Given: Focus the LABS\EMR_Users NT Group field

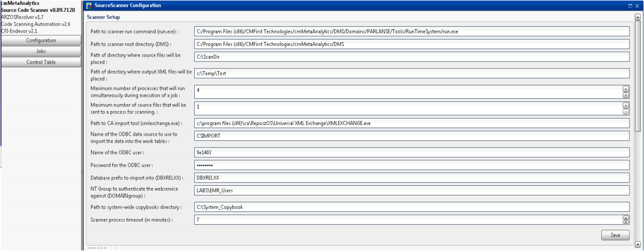Looking at the screenshot, I should point(411,190).
